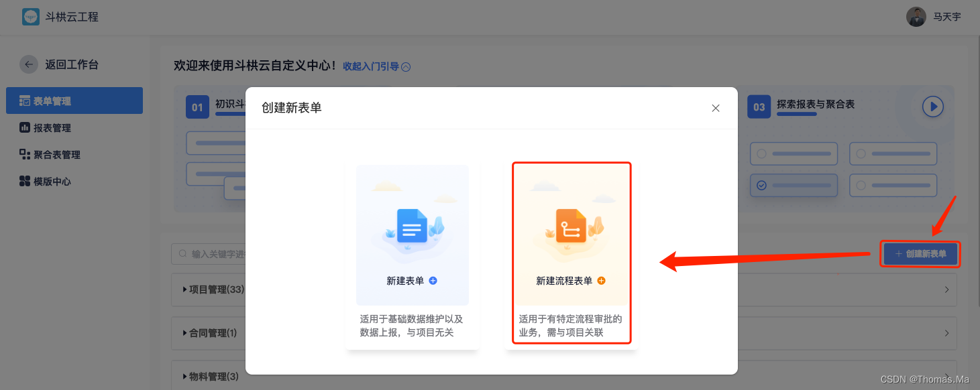Click the orange plus next to 新建流程表单
This screenshot has width=980, height=390.
click(x=601, y=281)
